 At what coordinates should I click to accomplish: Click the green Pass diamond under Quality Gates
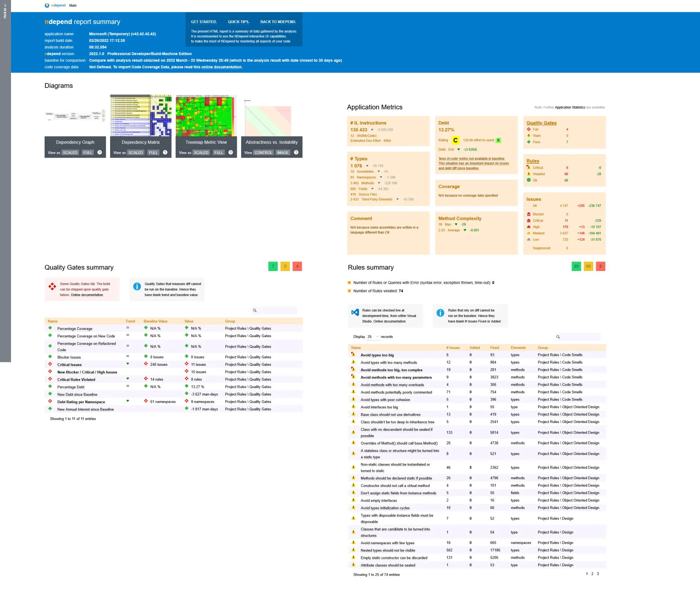pos(529,142)
